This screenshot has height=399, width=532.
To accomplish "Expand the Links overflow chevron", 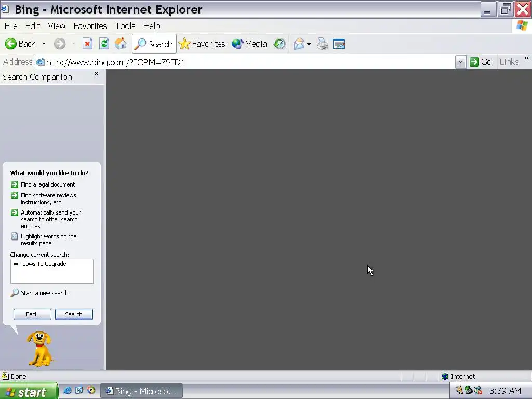I will click(x=527, y=58).
